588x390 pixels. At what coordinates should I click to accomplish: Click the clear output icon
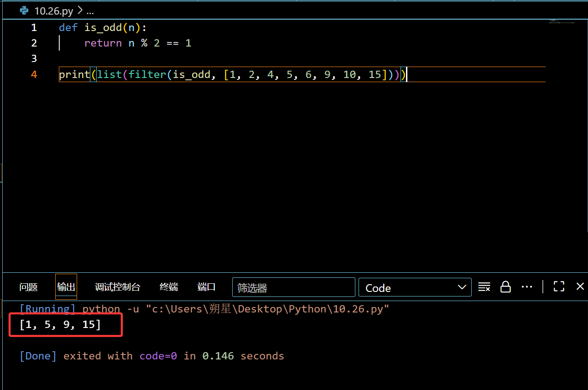coord(484,287)
